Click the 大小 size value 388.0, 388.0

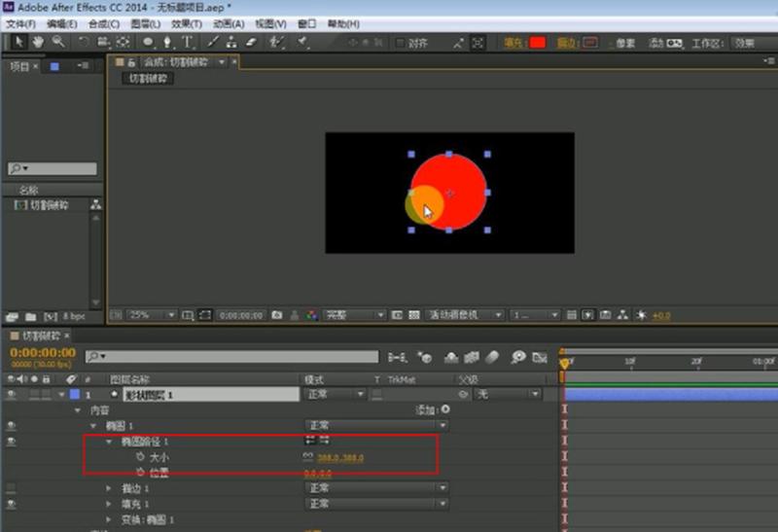tap(340, 457)
